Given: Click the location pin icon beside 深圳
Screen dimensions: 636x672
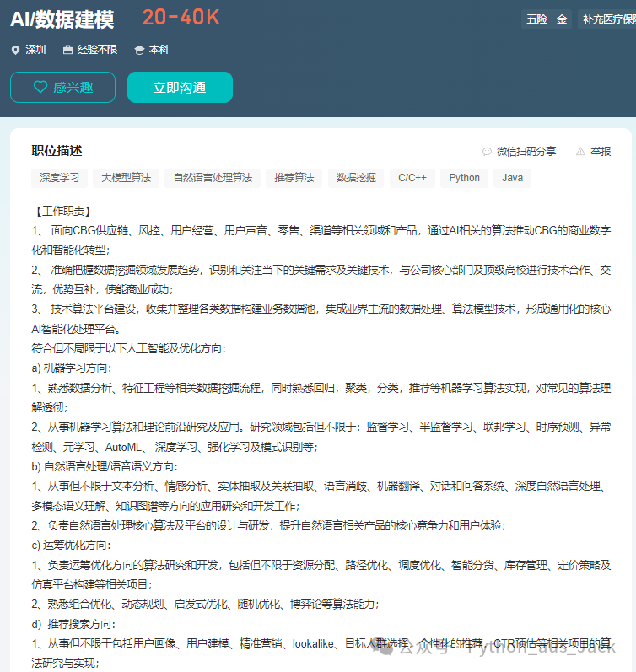Looking at the screenshot, I should coord(15,50).
